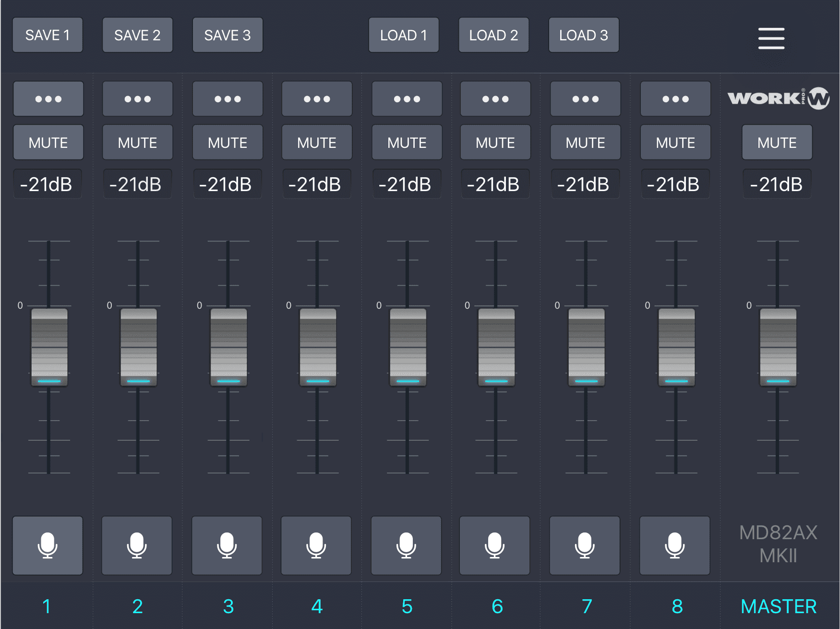This screenshot has width=840, height=629.
Task: Click the microphone icon for channel 6
Action: tap(494, 545)
